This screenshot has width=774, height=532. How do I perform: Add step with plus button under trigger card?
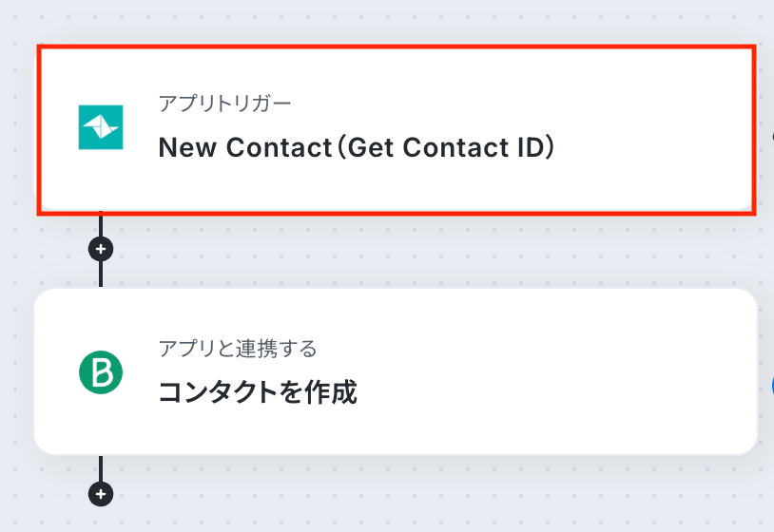click(100, 249)
